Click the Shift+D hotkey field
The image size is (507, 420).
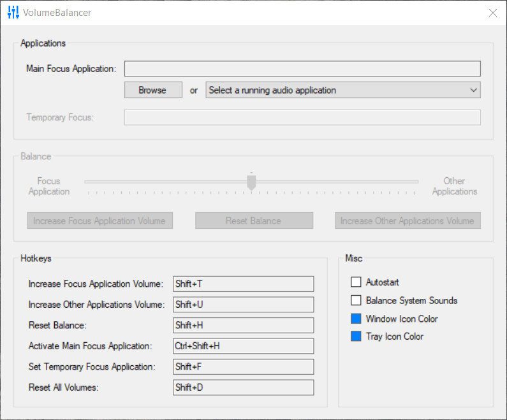coord(244,387)
